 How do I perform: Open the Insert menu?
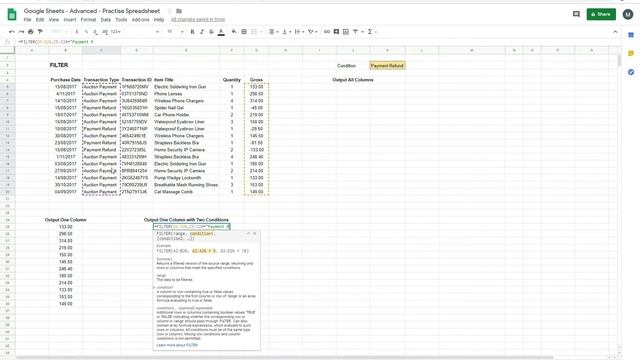pyautogui.click(x=70, y=20)
